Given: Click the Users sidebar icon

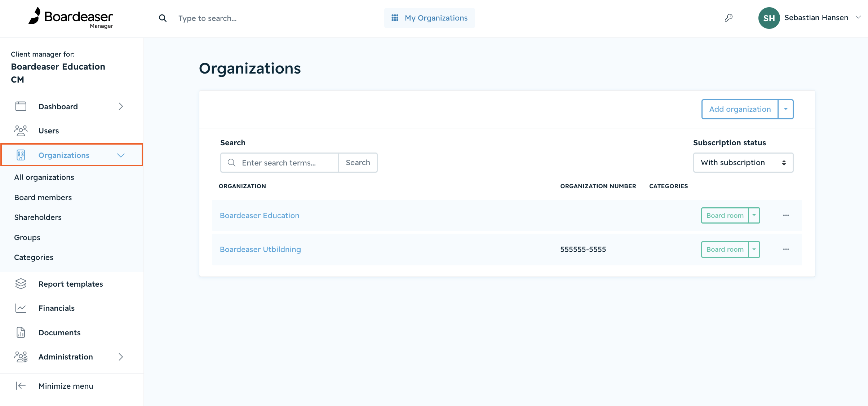Looking at the screenshot, I should (x=21, y=131).
